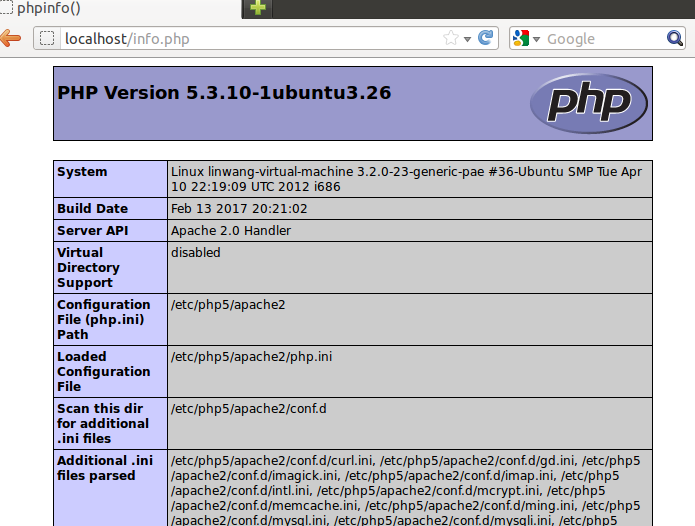Screen dimensions: 695x526
Task: Click the orange back arrow button
Action: (x=10, y=38)
